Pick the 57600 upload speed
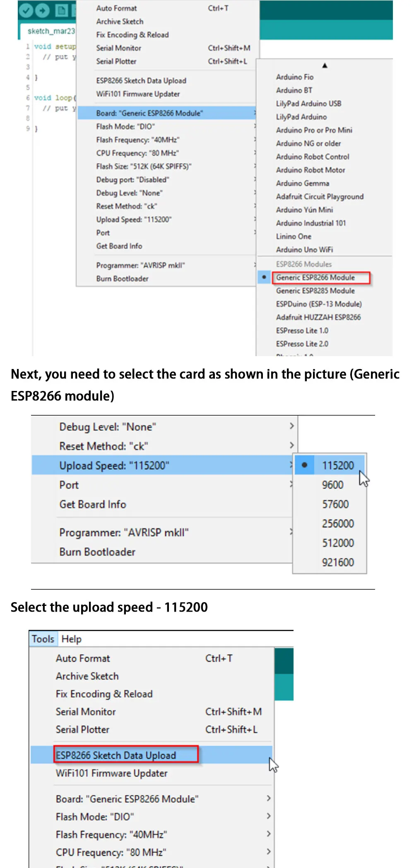This screenshot has width=414, height=868. [335, 504]
